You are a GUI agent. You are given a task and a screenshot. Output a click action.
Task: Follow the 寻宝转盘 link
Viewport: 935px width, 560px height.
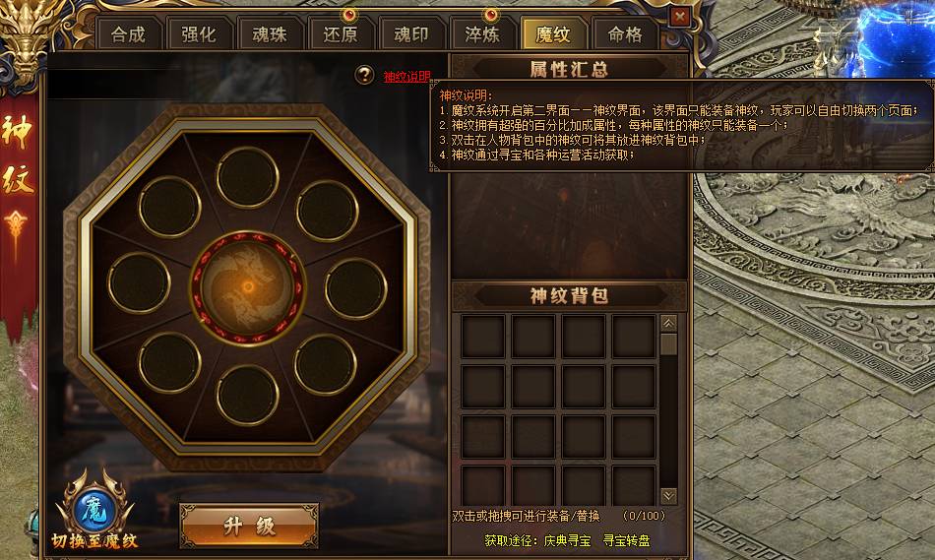627,541
